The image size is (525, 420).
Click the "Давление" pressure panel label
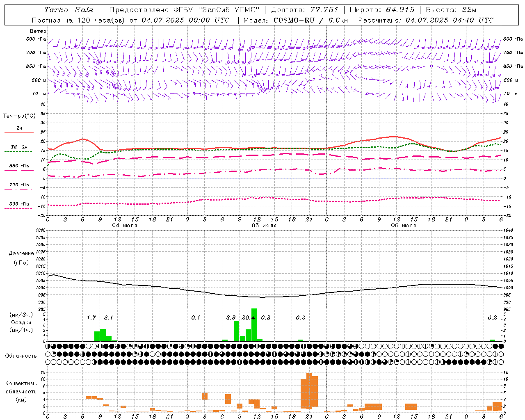21,253
